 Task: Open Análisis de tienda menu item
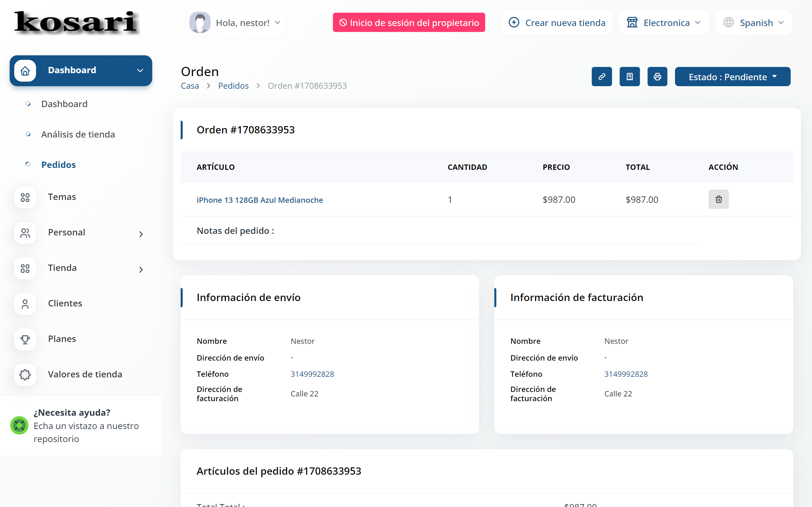click(x=78, y=134)
